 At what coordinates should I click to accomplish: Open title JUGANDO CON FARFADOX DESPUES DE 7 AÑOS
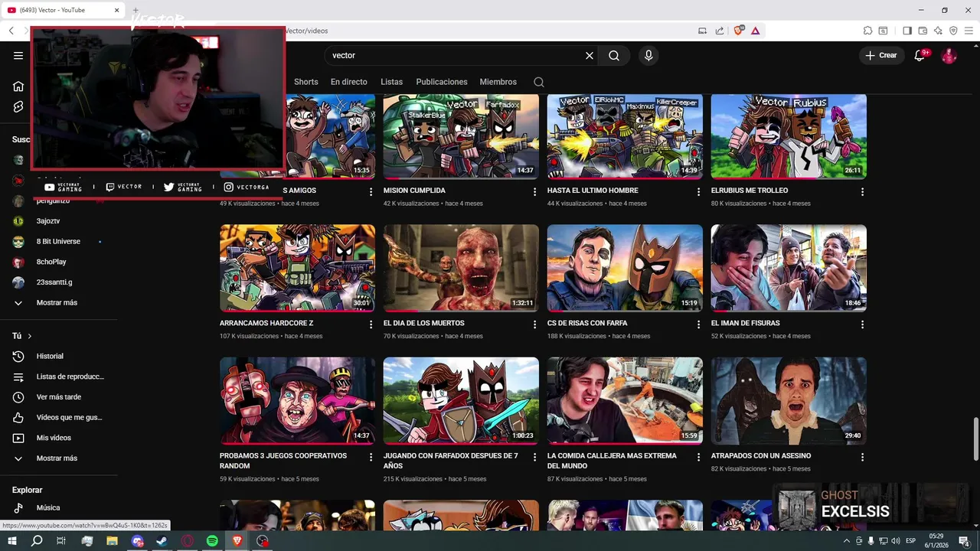point(450,461)
